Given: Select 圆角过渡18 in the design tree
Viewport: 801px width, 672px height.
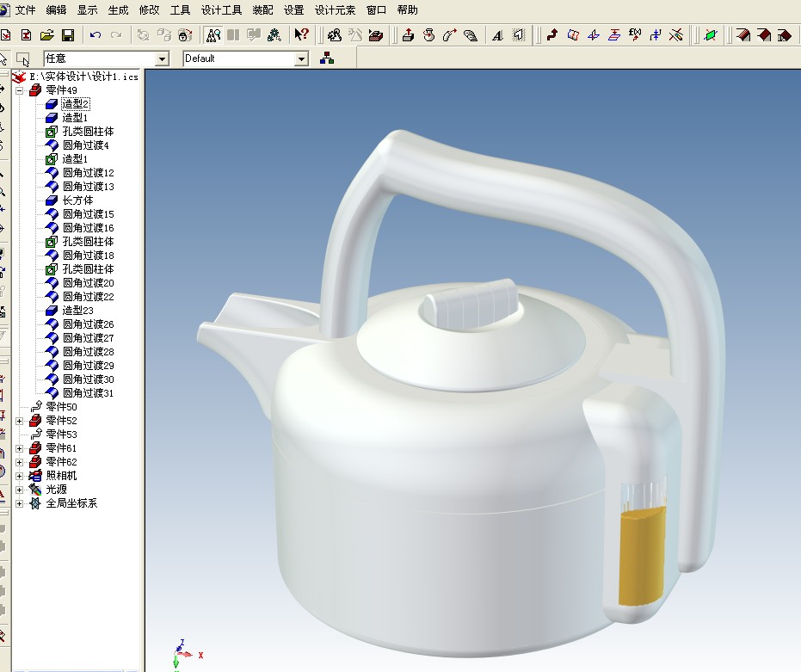Looking at the screenshot, I should 88,256.
